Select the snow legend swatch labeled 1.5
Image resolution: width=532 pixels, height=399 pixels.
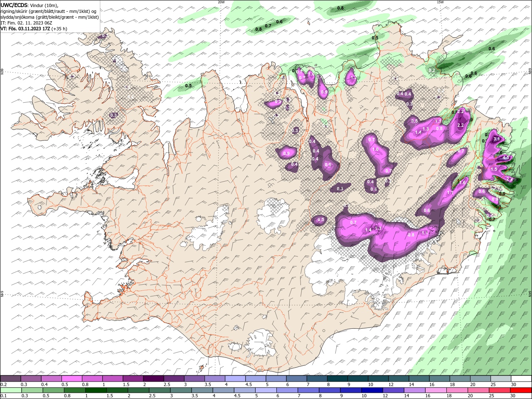[x=133, y=379]
